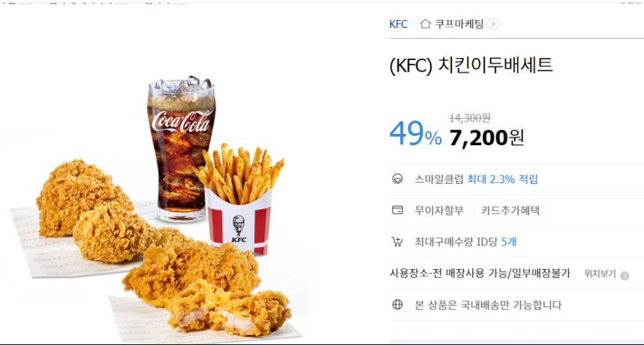Click the 위치보기 location link

click(600, 274)
